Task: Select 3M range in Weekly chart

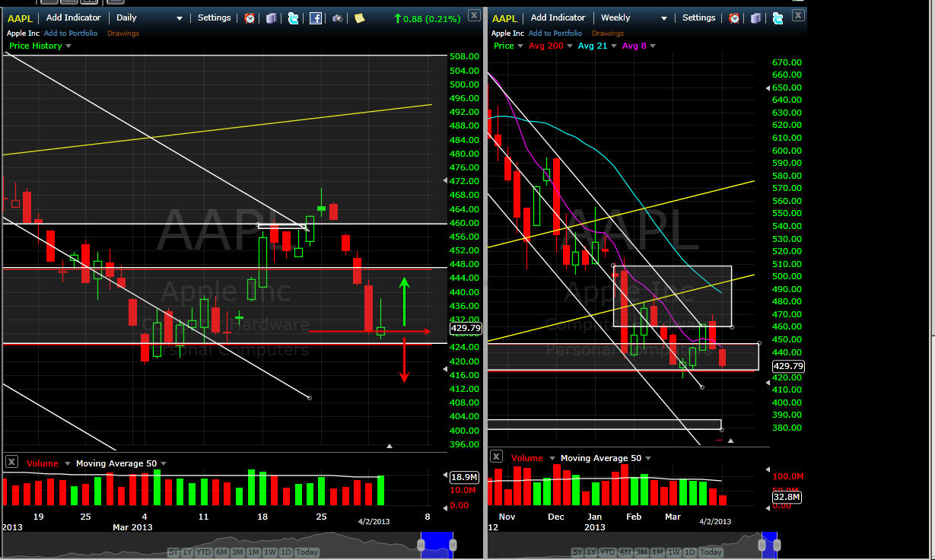Action: pyautogui.click(x=641, y=552)
